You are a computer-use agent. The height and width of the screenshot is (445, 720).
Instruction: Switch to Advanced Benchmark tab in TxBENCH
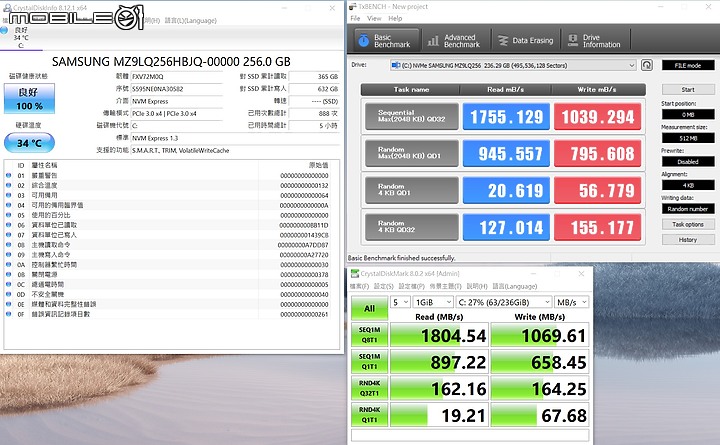455,41
